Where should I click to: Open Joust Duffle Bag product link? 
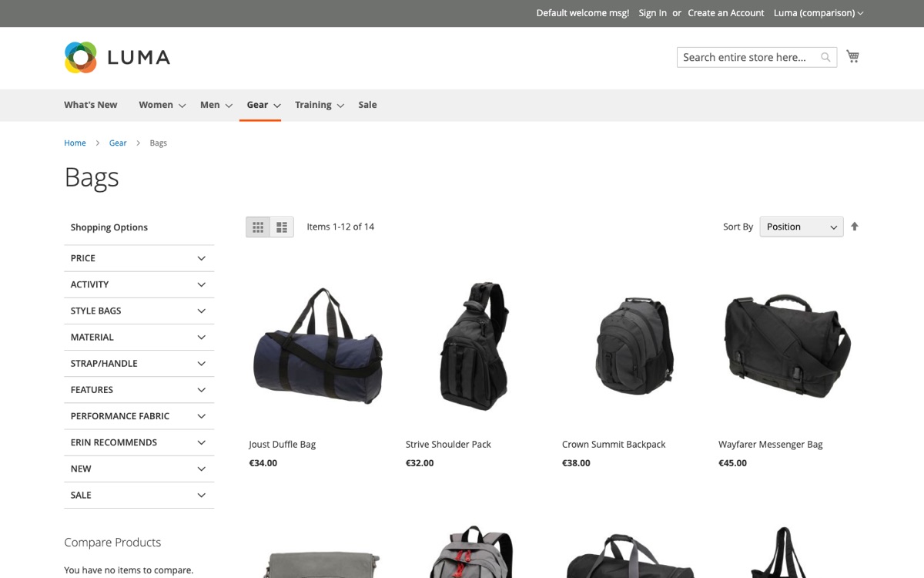coord(283,445)
